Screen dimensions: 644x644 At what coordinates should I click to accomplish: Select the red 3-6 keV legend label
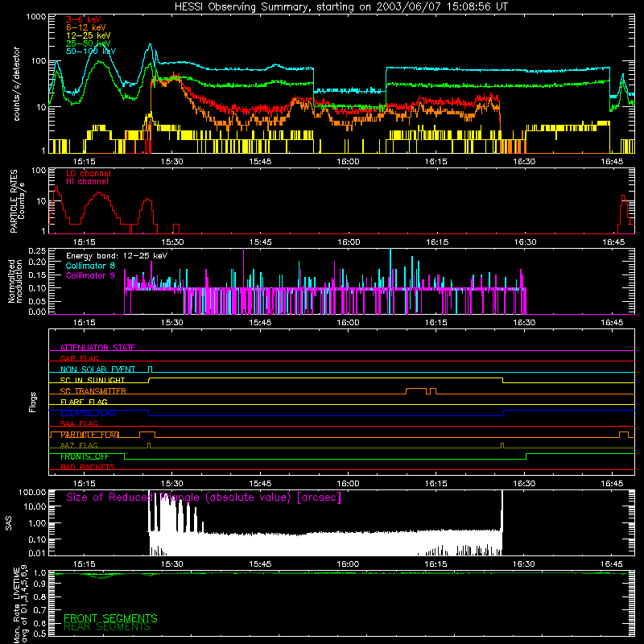coord(84,19)
